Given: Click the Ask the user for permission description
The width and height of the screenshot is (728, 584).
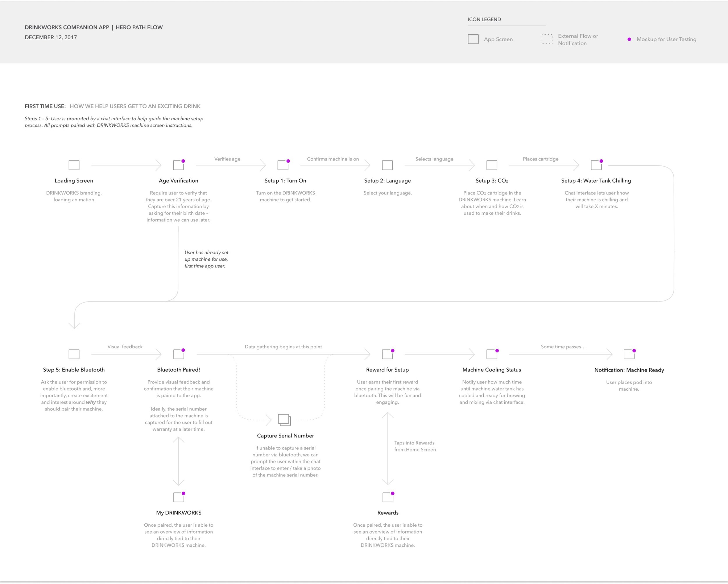Looking at the screenshot, I should 74,396.
